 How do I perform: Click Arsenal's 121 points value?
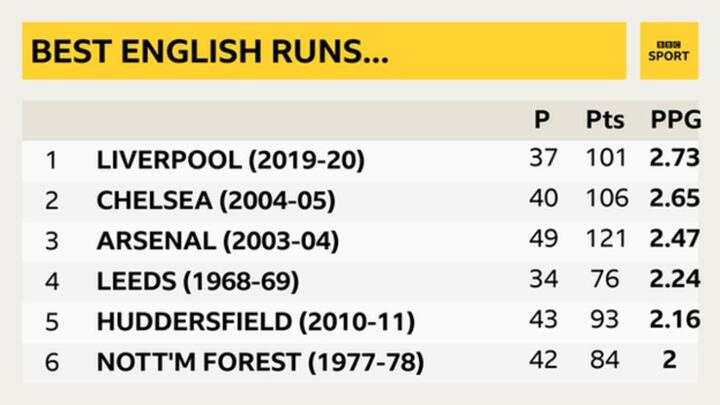point(606,240)
